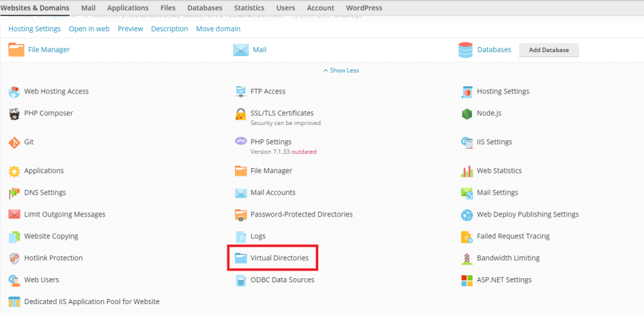
Task: Click the Web Statistics chart icon
Action: [x=467, y=171]
